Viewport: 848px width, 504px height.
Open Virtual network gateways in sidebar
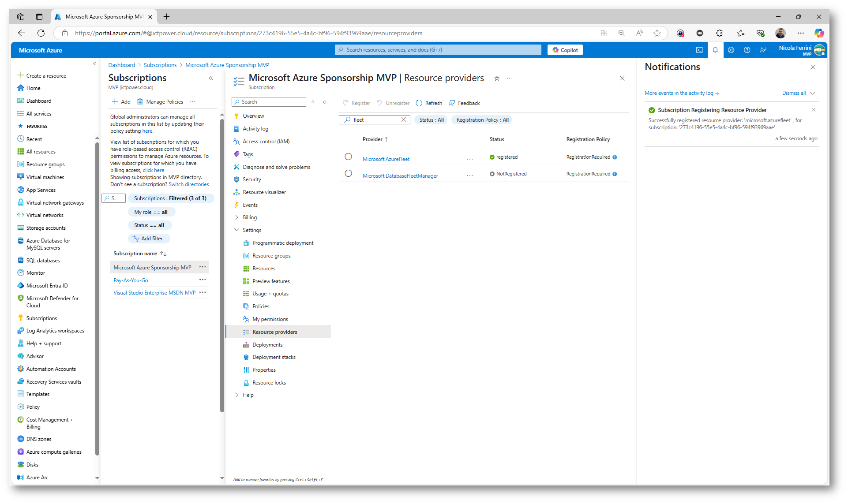[x=55, y=202]
